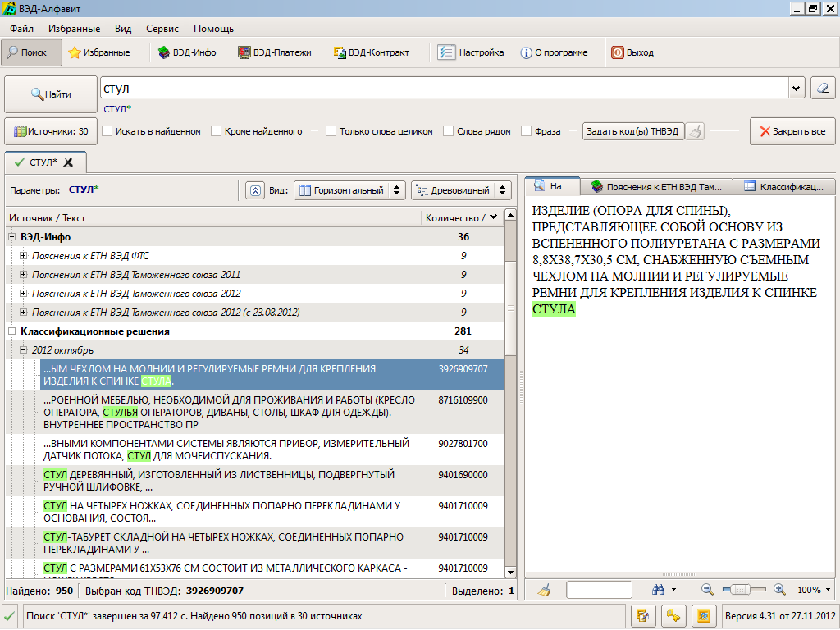Click the first status bar icon left of the key
Screen dimensions: 840x630
click(x=643, y=616)
